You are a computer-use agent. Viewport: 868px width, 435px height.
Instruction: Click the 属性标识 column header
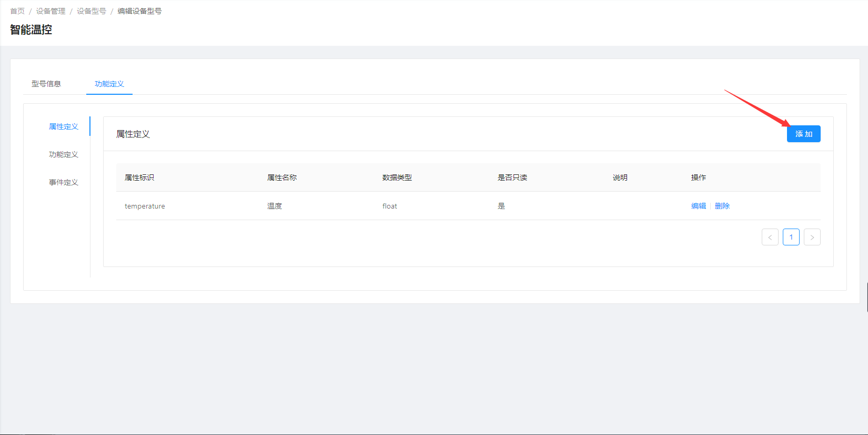(139, 177)
